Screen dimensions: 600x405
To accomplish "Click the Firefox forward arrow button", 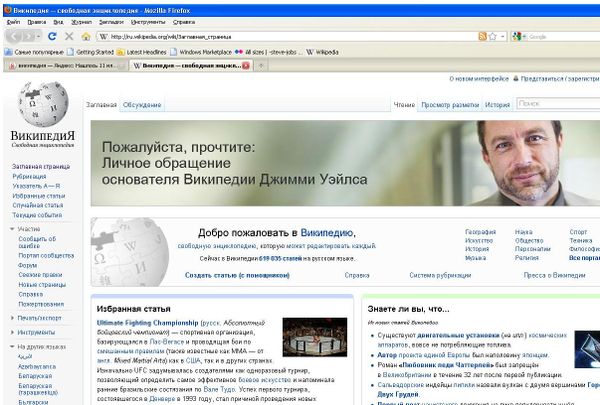I will click(x=28, y=36).
